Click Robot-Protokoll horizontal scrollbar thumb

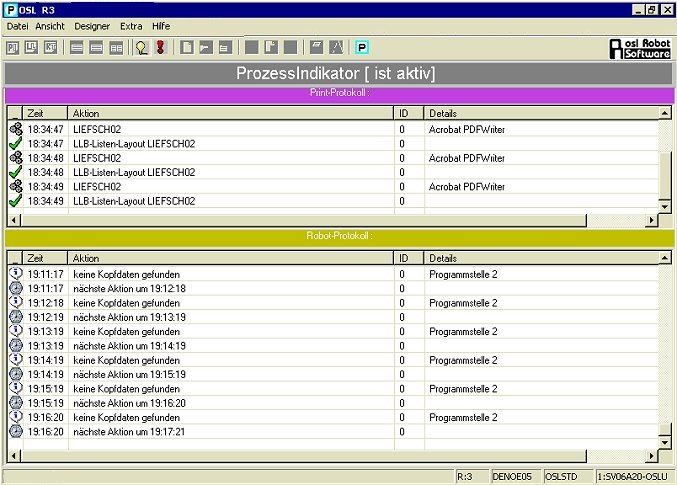click(304, 456)
